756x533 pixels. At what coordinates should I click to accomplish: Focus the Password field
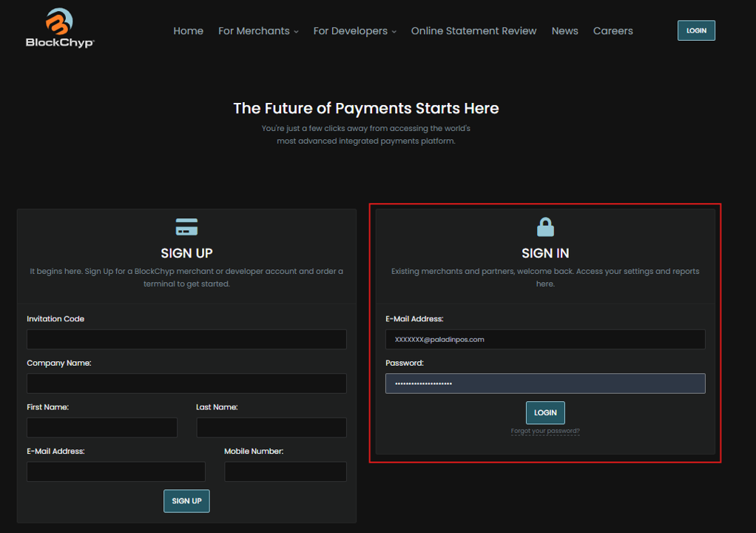coord(545,383)
